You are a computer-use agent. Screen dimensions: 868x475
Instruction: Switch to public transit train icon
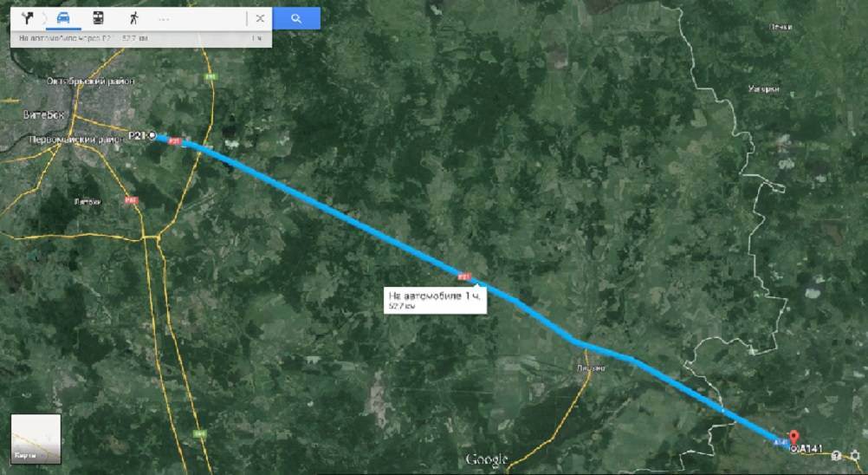98,18
